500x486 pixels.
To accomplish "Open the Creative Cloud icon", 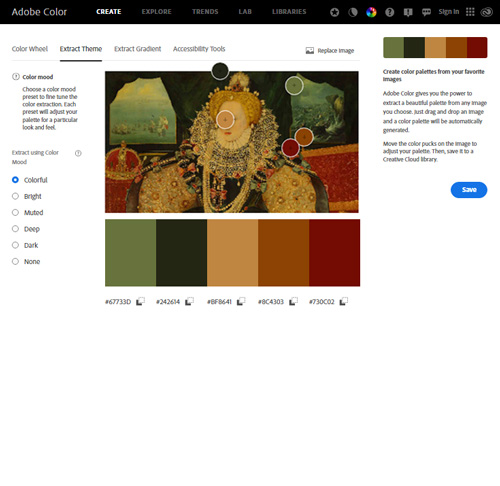I will point(486,12).
